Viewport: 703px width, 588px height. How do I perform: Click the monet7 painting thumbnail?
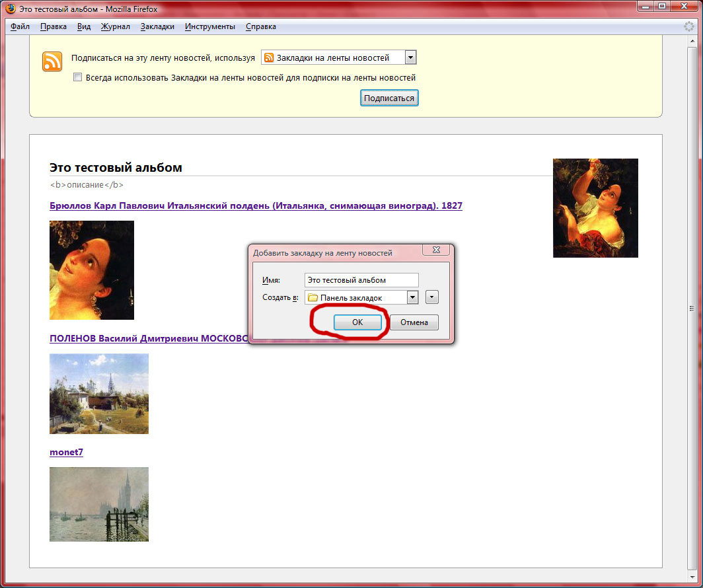pyautogui.click(x=99, y=504)
